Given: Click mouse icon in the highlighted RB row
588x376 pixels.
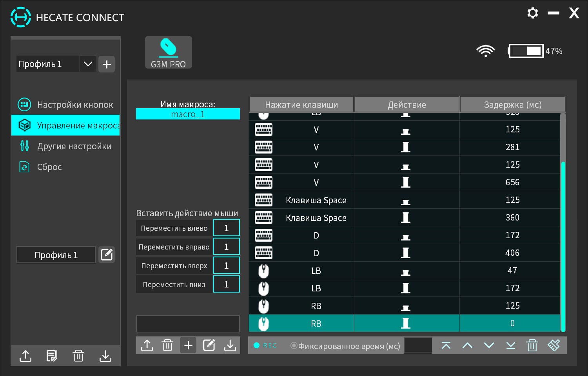Looking at the screenshot, I should point(263,324).
